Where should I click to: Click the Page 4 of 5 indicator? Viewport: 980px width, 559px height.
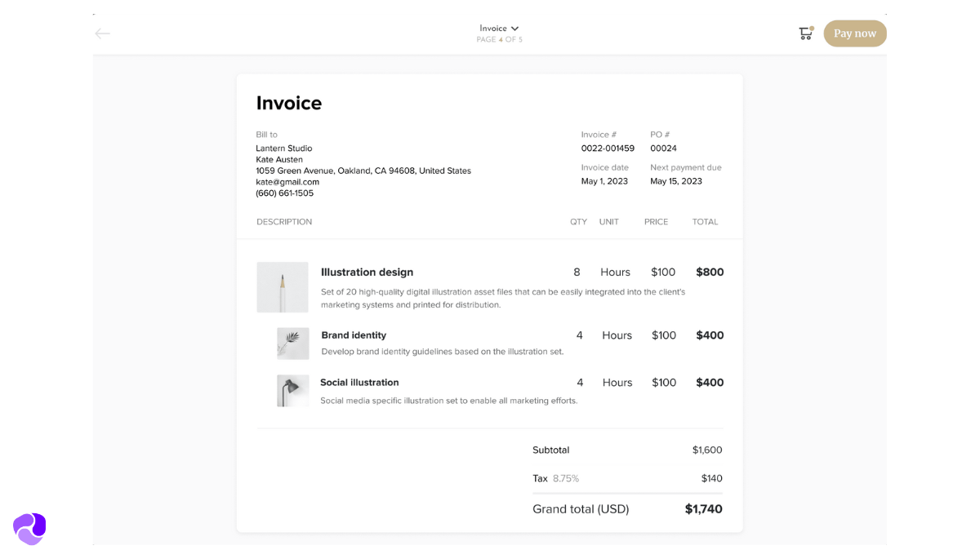499,40
